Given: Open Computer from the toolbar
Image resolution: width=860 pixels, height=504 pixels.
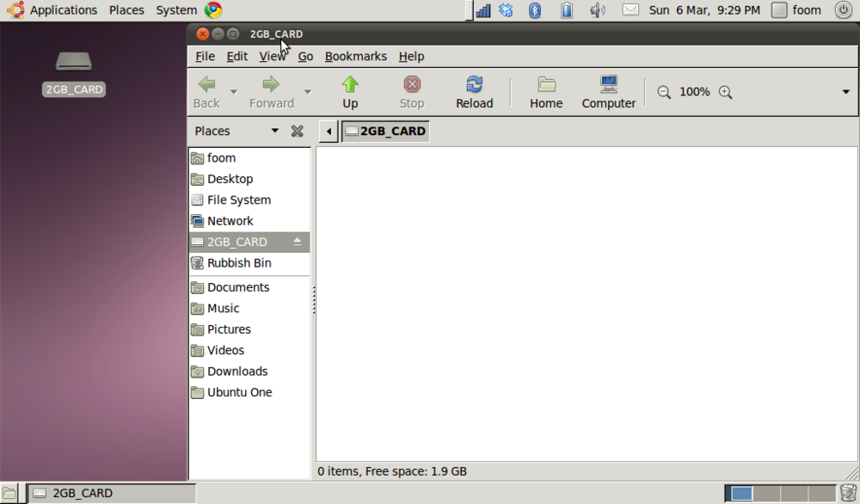Looking at the screenshot, I should (608, 92).
